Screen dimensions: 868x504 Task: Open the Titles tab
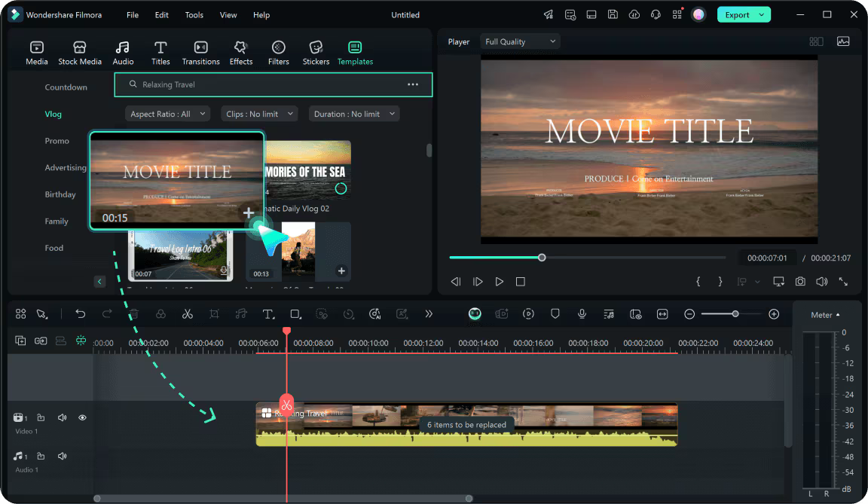tap(160, 53)
